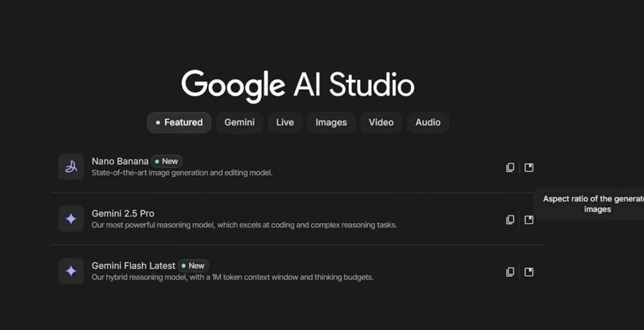This screenshot has height=330, width=644.
Task: Choose the Gemini Flash Latest model title
Action: click(133, 266)
